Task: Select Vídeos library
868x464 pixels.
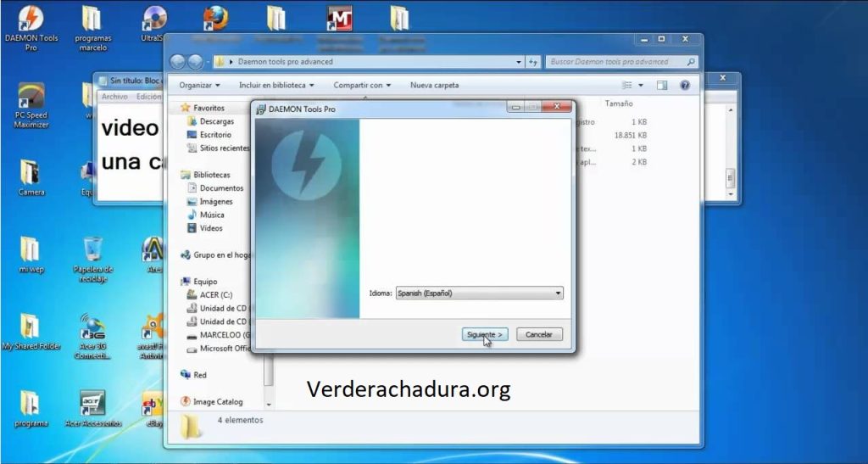Action: tap(211, 228)
